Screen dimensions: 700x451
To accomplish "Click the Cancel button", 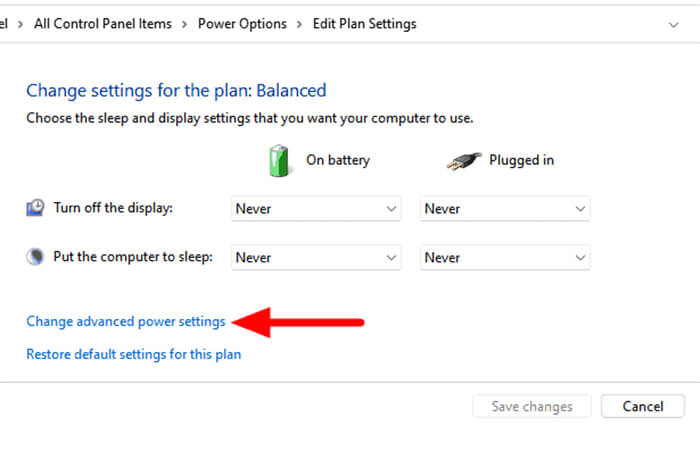I will click(x=642, y=406).
